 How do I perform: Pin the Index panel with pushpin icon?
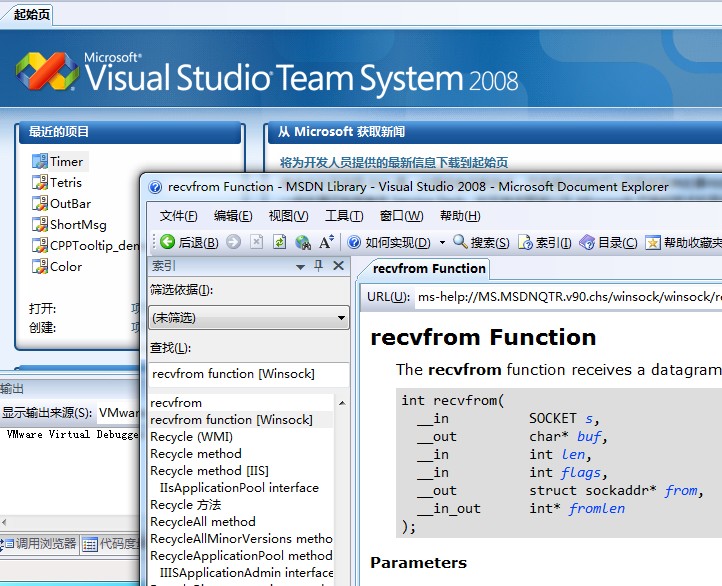318,266
